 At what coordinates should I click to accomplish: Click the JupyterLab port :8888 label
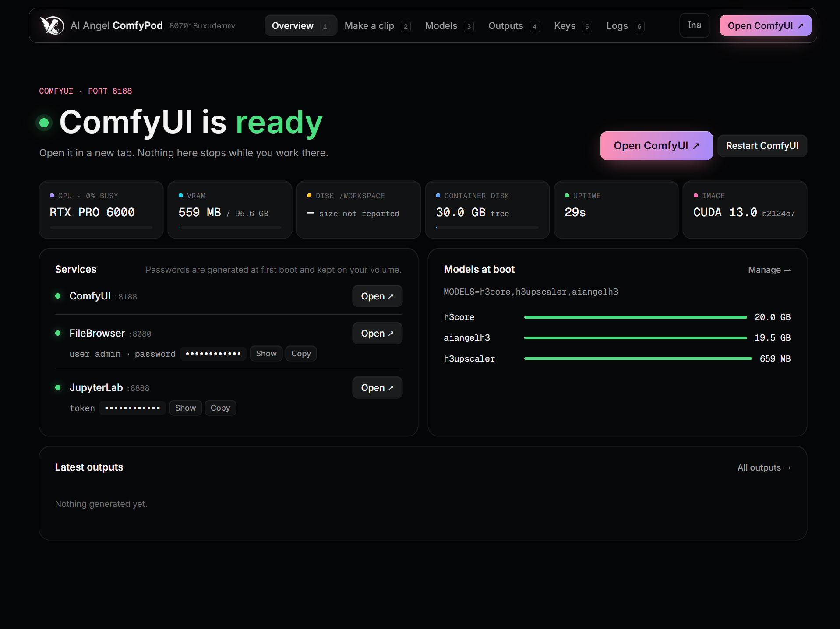pos(138,388)
